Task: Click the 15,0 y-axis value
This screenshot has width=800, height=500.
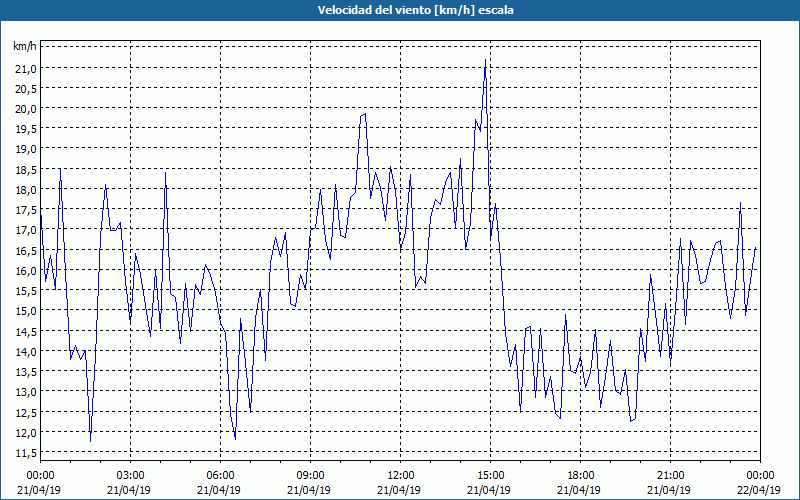Action: [x=27, y=311]
